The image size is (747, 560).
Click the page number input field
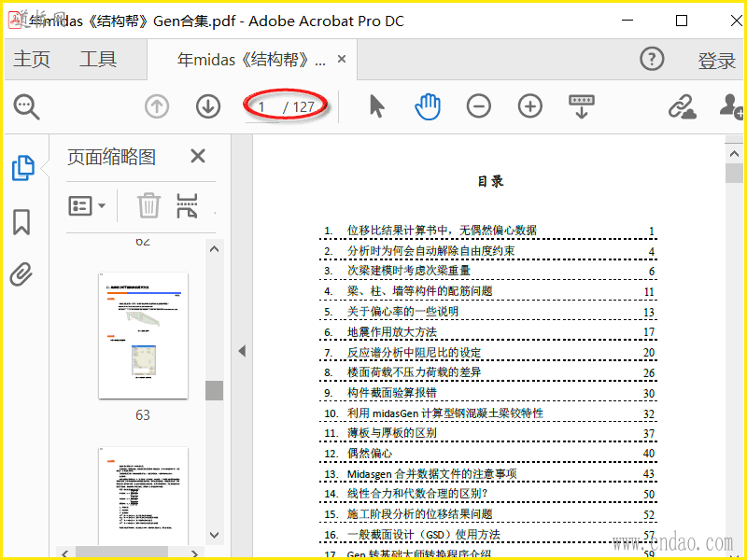coord(262,107)
